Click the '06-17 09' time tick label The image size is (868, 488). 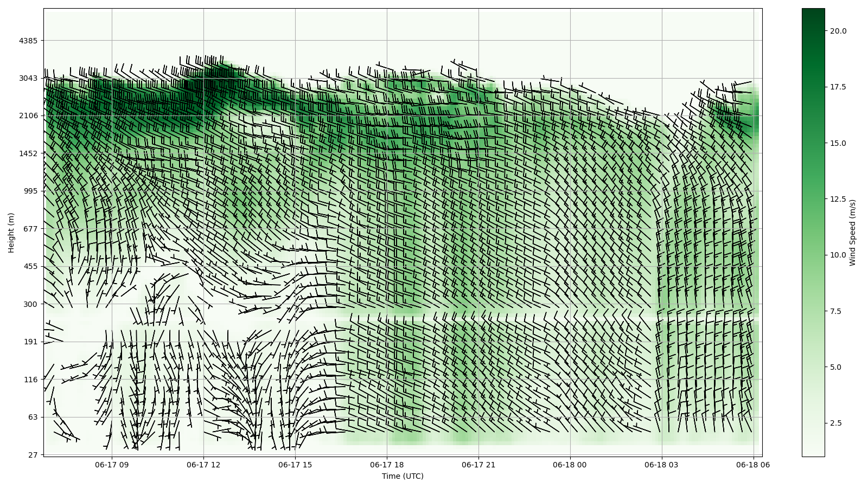point(112,465)
